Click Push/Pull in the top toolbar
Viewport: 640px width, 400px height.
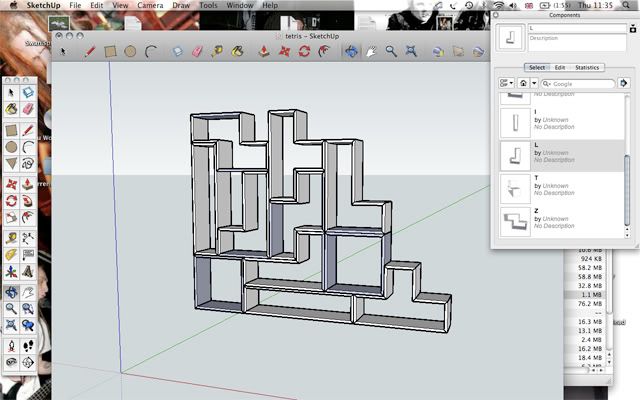tap(264, 51)
